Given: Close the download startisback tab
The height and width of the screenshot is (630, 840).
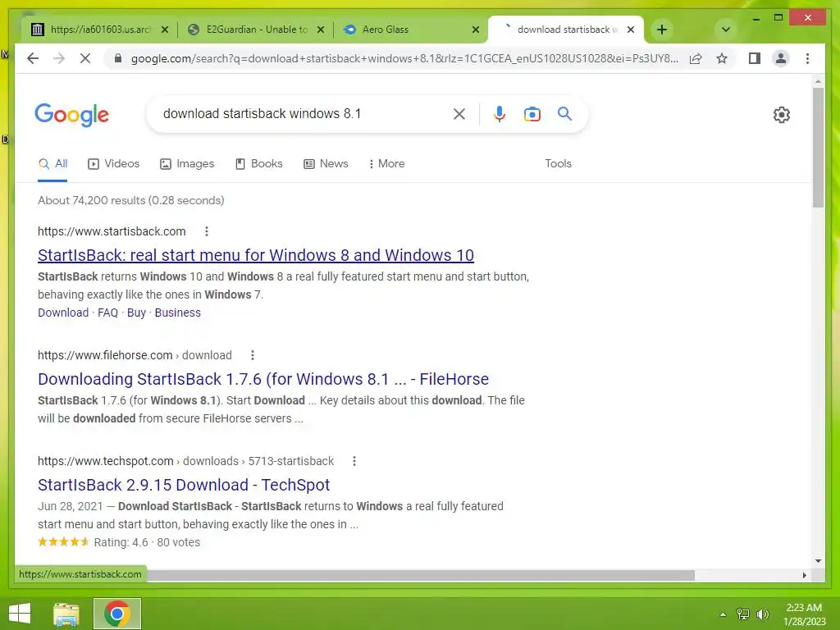Looking at the screenshot, I should (631, 30).
